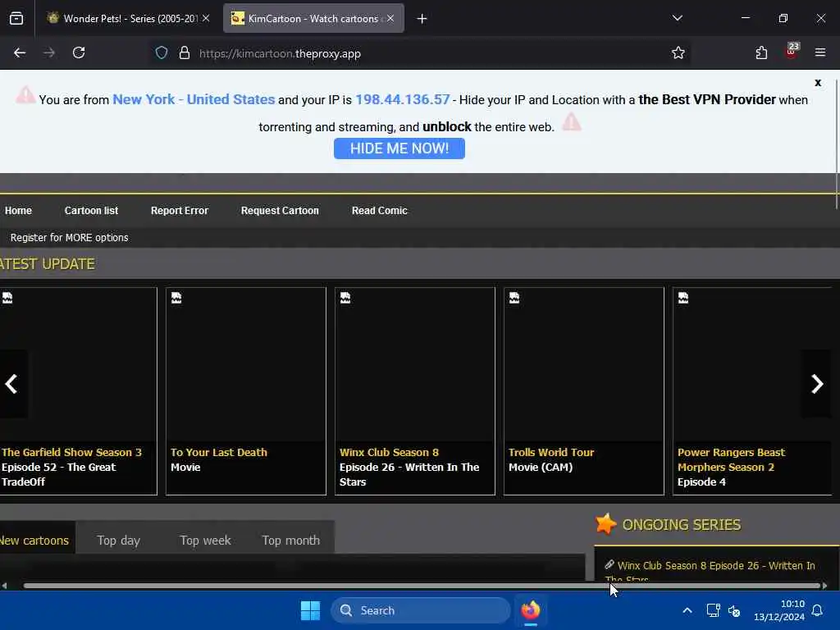Open To Your Last Death thumbnail
The image size is (840, 630).
click(246, 364)
